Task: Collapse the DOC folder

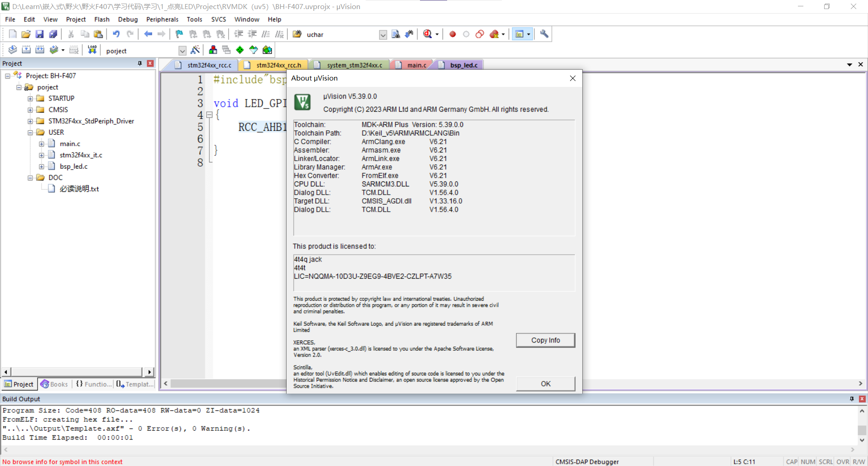Action: (30, 178)
